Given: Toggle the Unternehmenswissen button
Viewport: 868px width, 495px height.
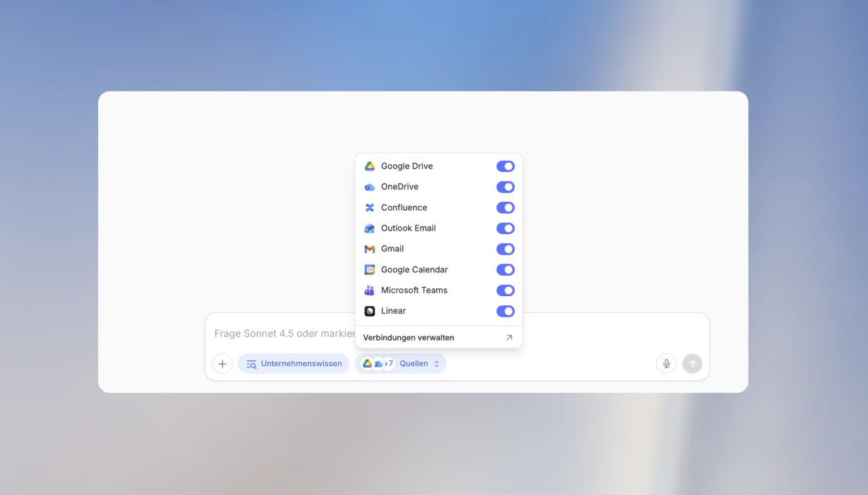Looking at the screenshot, I should pos(294,364).
